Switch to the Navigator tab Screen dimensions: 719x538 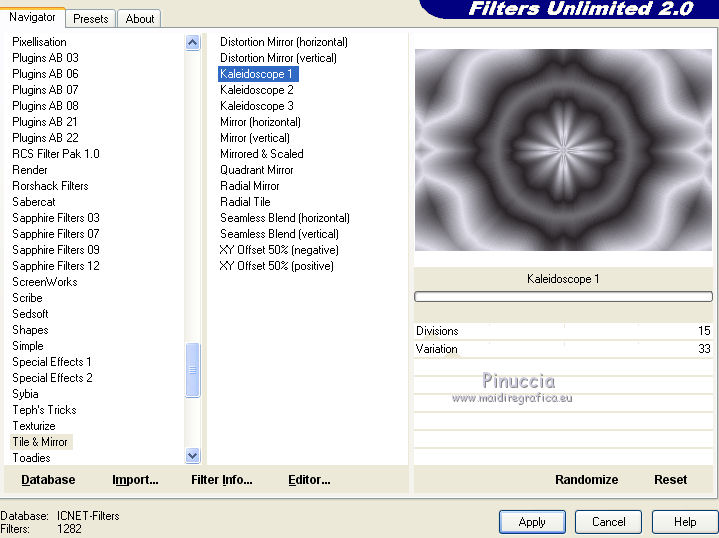[32, 17]
